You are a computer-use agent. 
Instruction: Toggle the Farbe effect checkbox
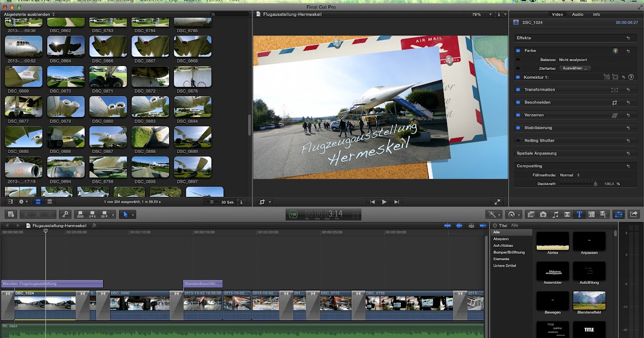pyautogui.click(x=518, y=50)
